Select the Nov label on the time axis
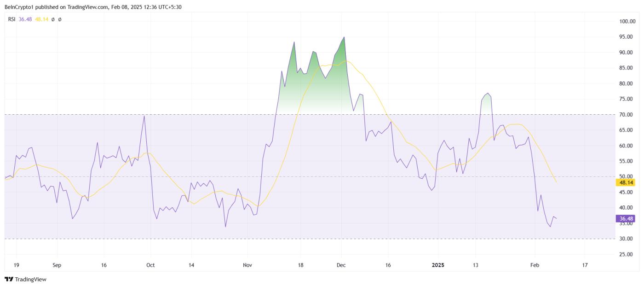 point(247,265)
